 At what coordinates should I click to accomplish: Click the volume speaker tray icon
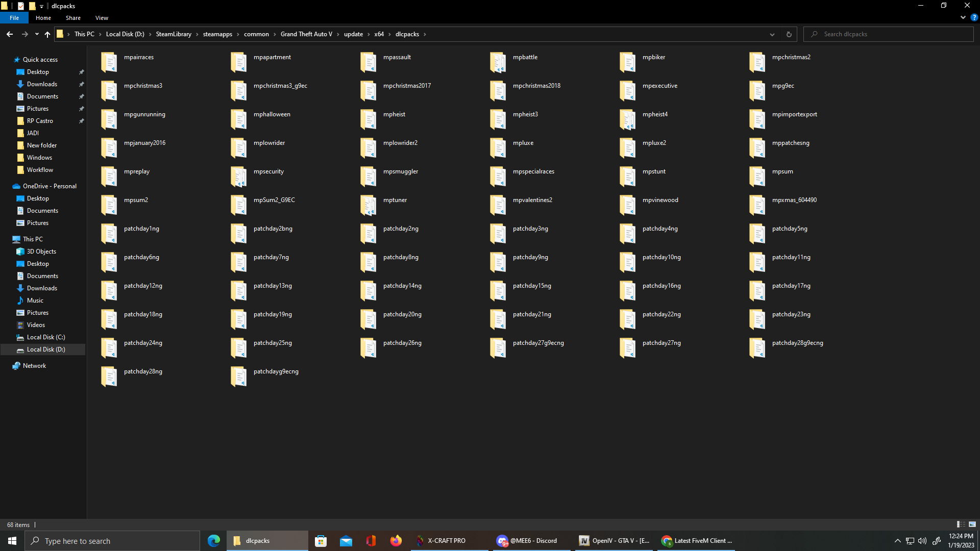click(922, 541)
